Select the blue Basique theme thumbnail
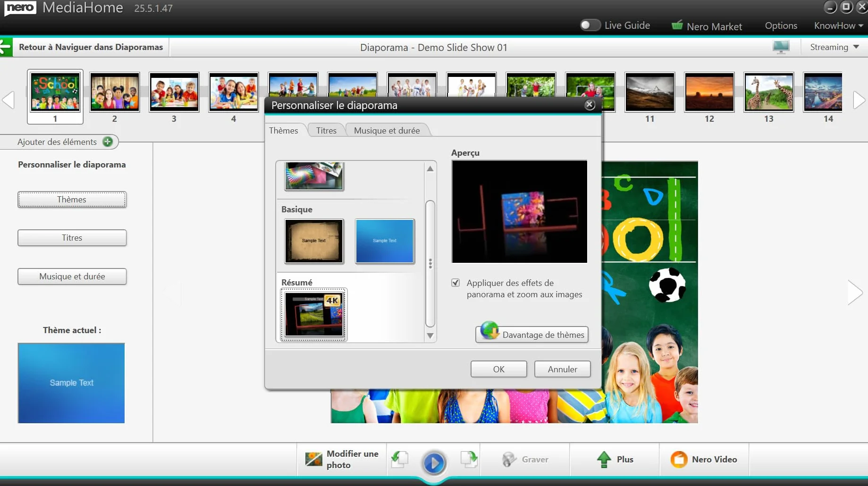 385,241
